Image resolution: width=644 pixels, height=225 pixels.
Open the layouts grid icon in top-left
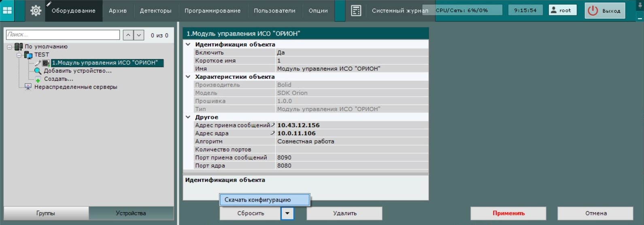7,11
